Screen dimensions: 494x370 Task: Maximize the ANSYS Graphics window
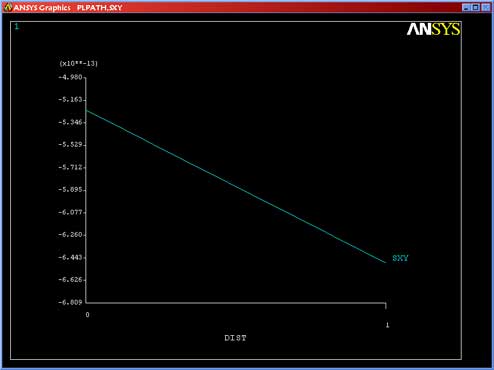pyautogui.click(x=476, y=7)
